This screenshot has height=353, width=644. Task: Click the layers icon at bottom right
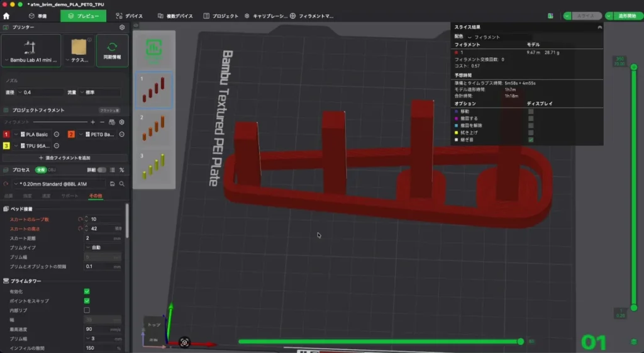[x=634, y=342]
